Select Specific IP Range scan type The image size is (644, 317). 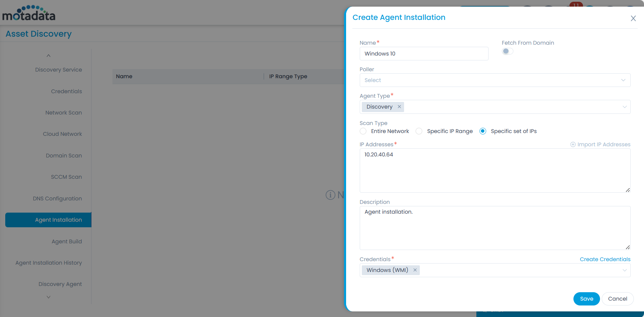tap(419, 131)
